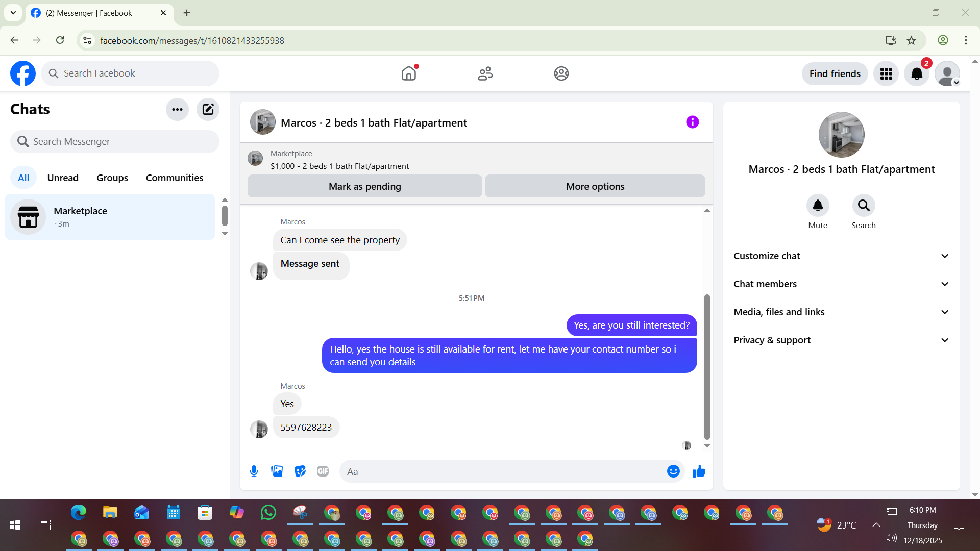Choose a sticker icon
This screenshot has height=551, width=980.
coord(300,471)
